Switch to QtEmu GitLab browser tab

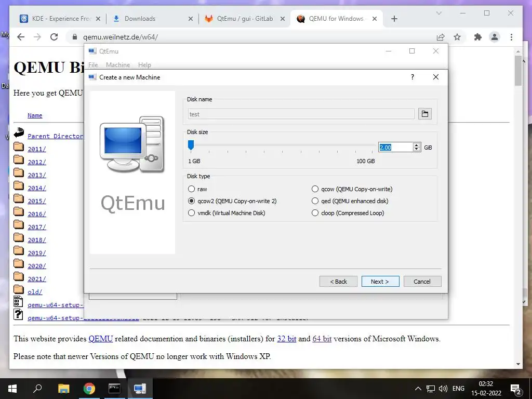[245, 19]
